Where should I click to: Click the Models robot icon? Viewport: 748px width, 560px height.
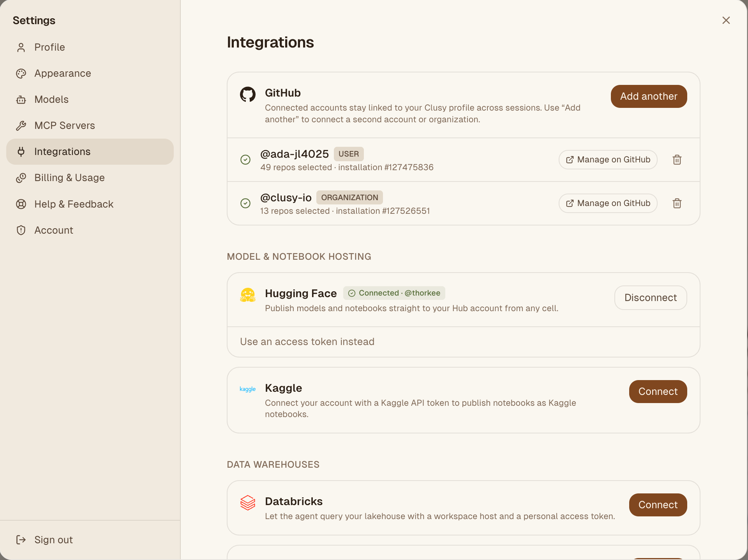[x=21, y=100]
